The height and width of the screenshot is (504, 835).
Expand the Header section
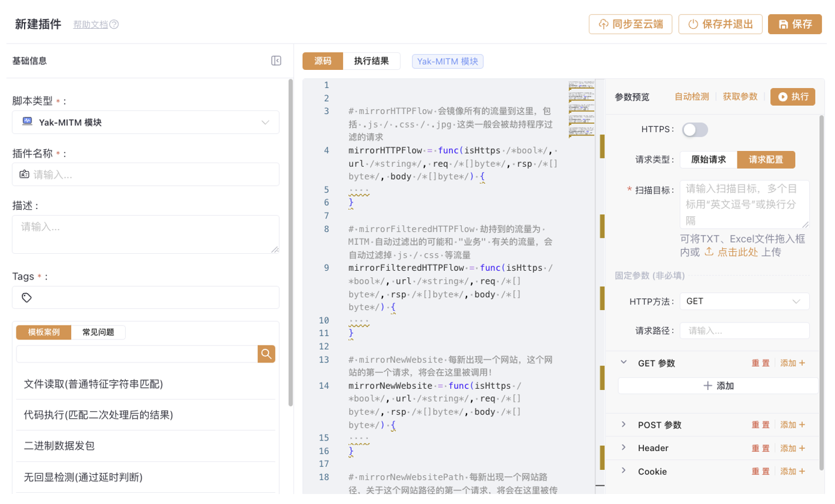(x=623, y=448)
